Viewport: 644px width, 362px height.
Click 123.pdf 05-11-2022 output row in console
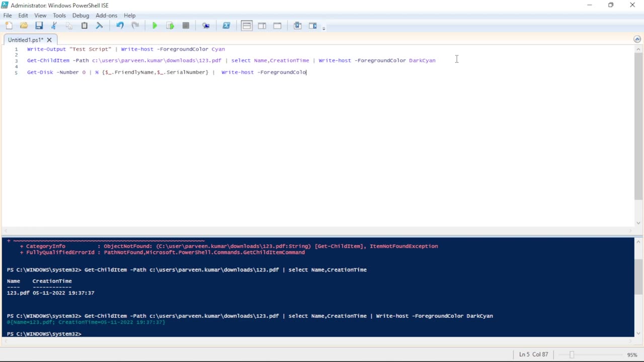coord(50,293)
